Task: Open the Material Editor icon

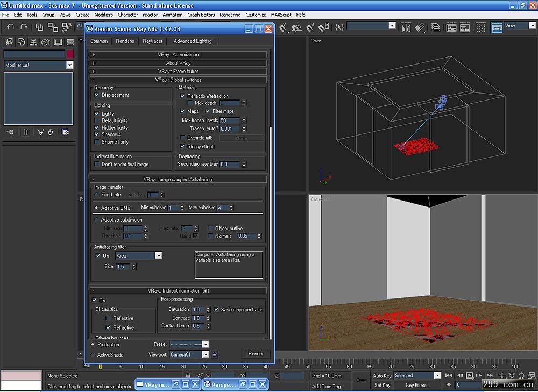Action: [480, 27]
